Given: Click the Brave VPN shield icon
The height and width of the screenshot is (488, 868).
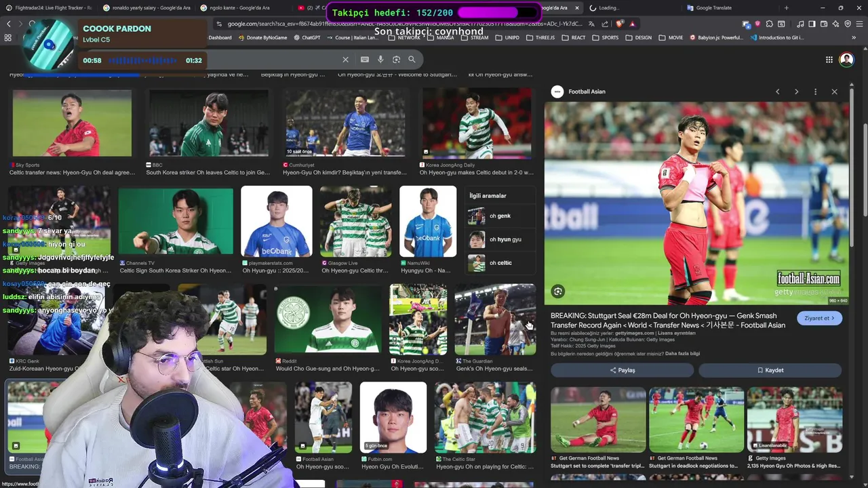Looking at the screenshot, I should [848, 24].
